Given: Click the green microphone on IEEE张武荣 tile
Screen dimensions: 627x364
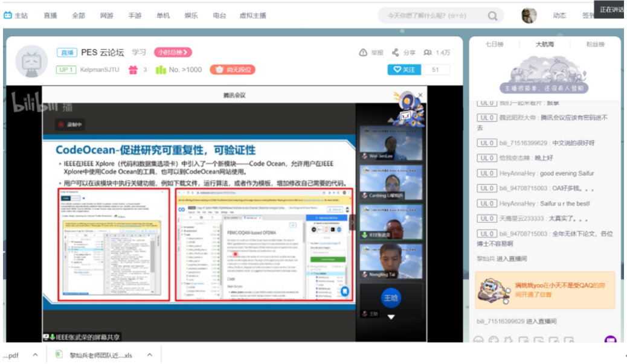Looking at the screenshot, I should click(365, 235).
